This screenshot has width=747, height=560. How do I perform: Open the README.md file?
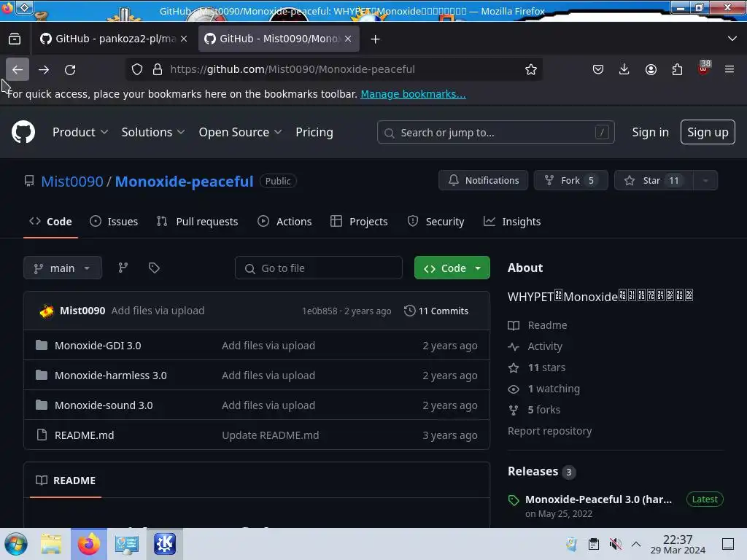point(85,435)
